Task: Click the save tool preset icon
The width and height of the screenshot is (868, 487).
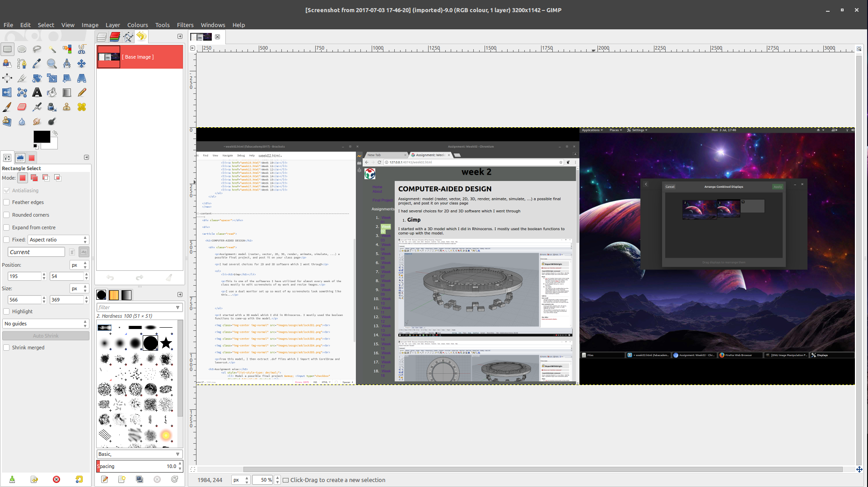Action: (x=12, y=479)
